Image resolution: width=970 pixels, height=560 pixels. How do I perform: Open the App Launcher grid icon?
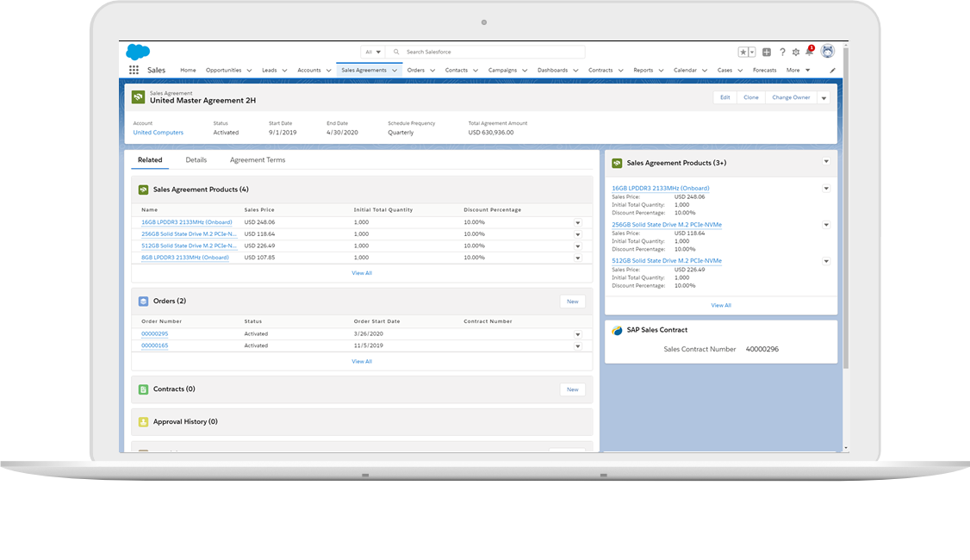coord(134,70)
